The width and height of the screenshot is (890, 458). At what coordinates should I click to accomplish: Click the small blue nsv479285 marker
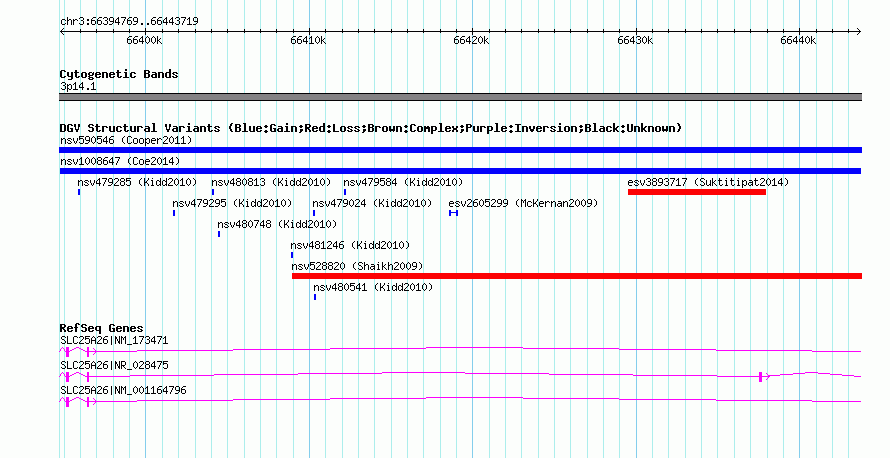pos(79,192)
